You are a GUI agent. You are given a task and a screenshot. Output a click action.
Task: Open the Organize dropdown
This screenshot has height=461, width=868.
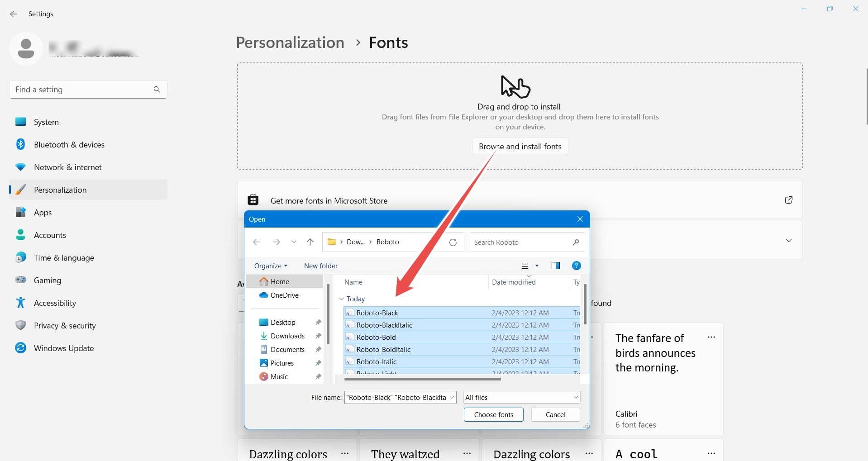pos(270,266)
